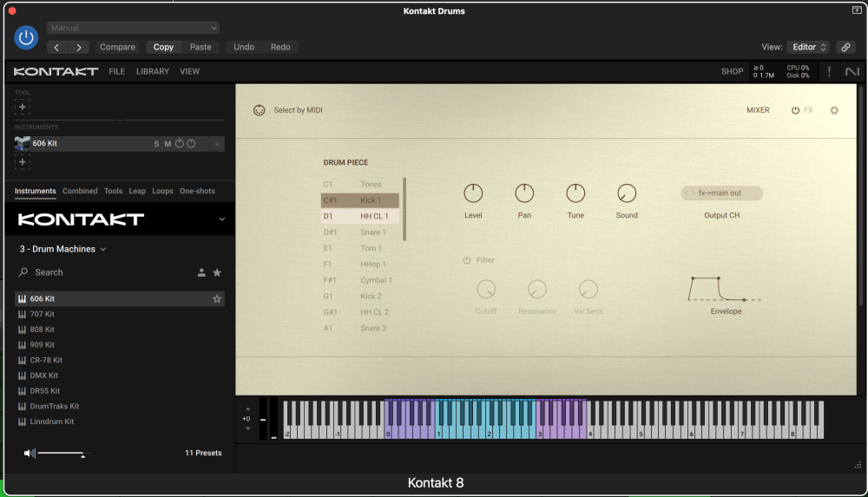
Task: Open the LIBRARY menu
Action: point(153,71)
